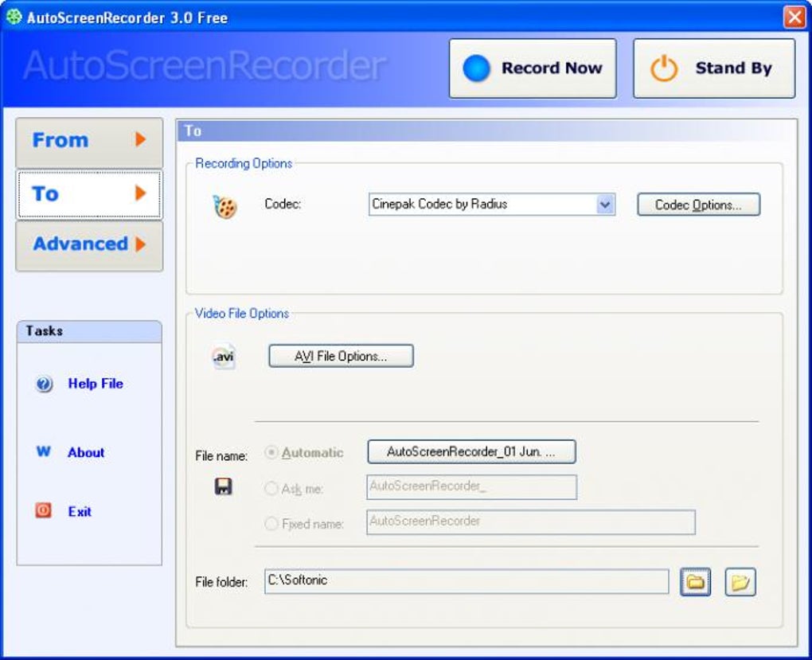The image size is (812, 660).
Task: Browse for file folder with folder icon
Action: point(695,582)
